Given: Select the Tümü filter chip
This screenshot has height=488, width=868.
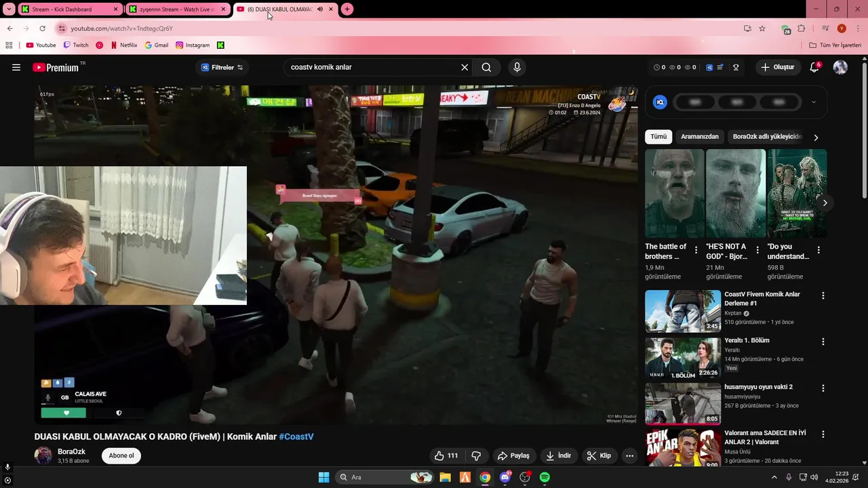Looking at the screenshot, I should click(x=658, y=136).
